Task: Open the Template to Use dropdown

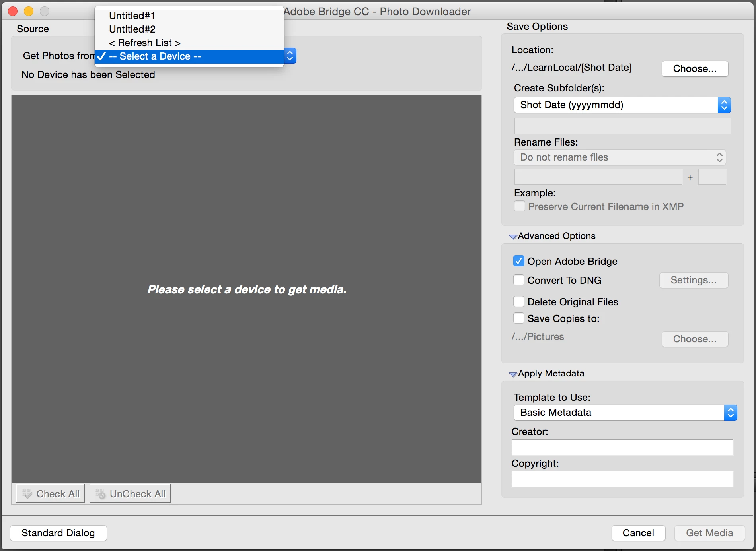Action: (625, 413)
